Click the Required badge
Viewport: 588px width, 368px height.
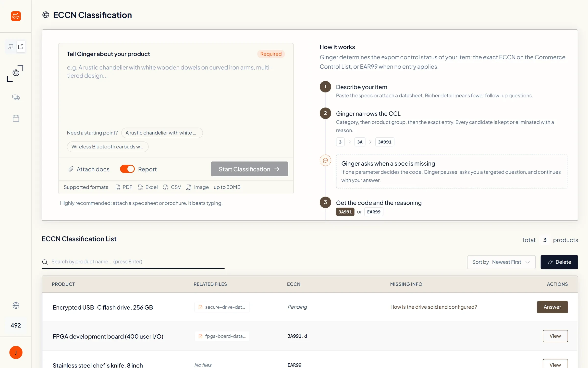click(271, 54)
